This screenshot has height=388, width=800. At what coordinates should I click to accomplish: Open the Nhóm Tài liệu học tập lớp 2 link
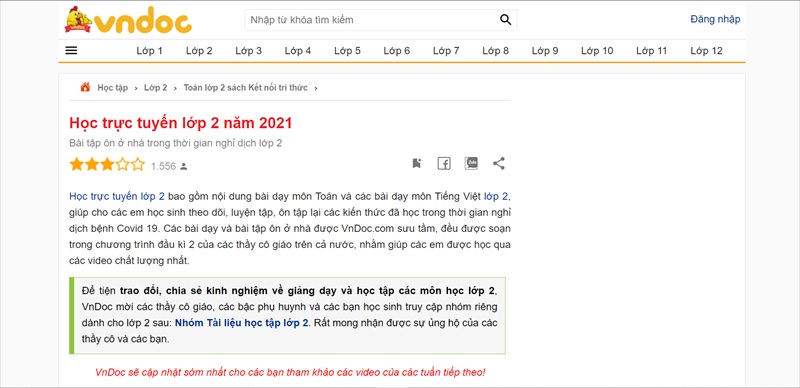click(x=241, y=323)
